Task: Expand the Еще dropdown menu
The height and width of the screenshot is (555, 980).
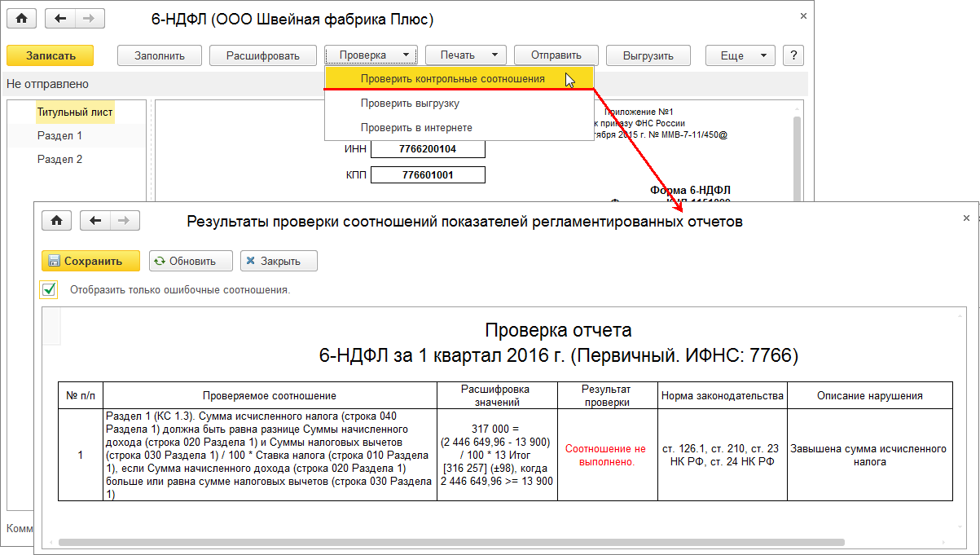Action: point(740,55)
